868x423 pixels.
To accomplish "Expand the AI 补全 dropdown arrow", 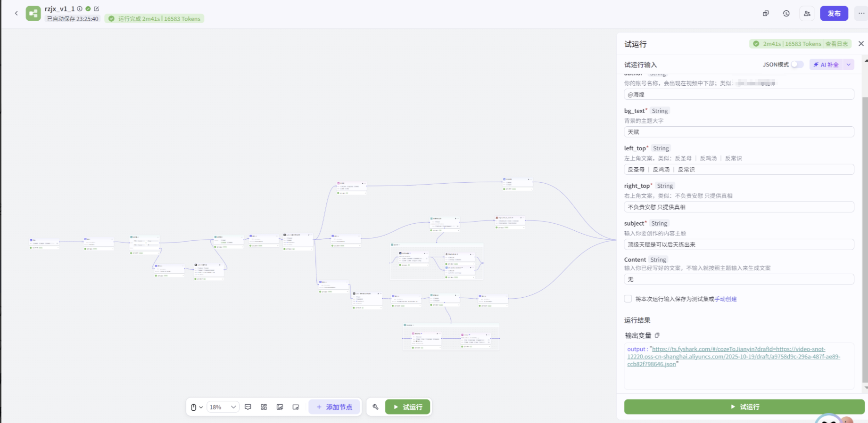I will (849, 65).
